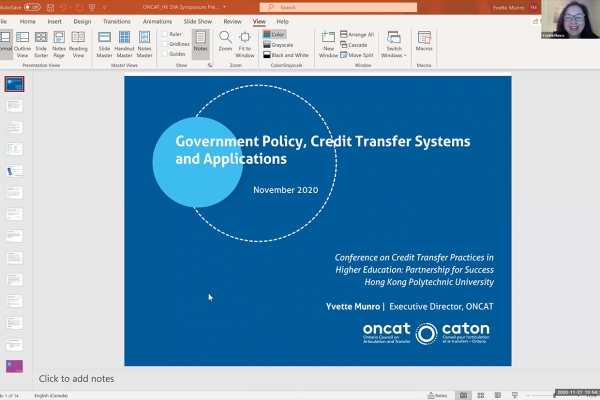Click the slide title text
This screenshot has width=600, height=400.
coord(323,150)
